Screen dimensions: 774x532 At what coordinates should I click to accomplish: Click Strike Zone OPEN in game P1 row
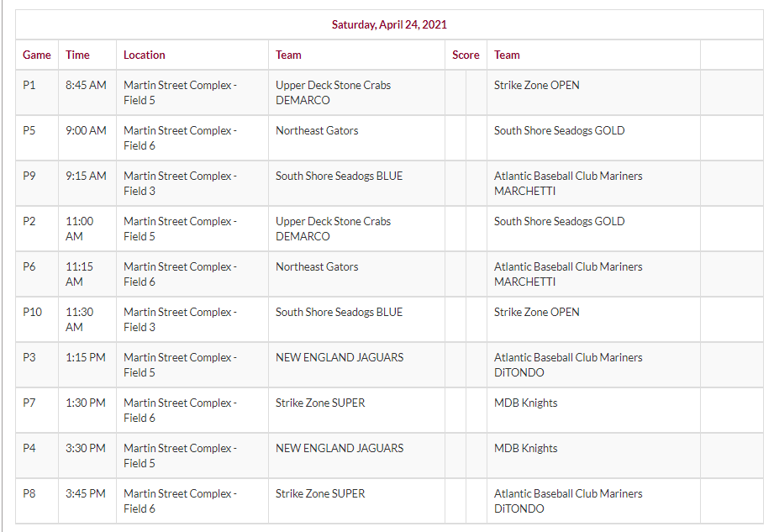(x=536, y=85)
